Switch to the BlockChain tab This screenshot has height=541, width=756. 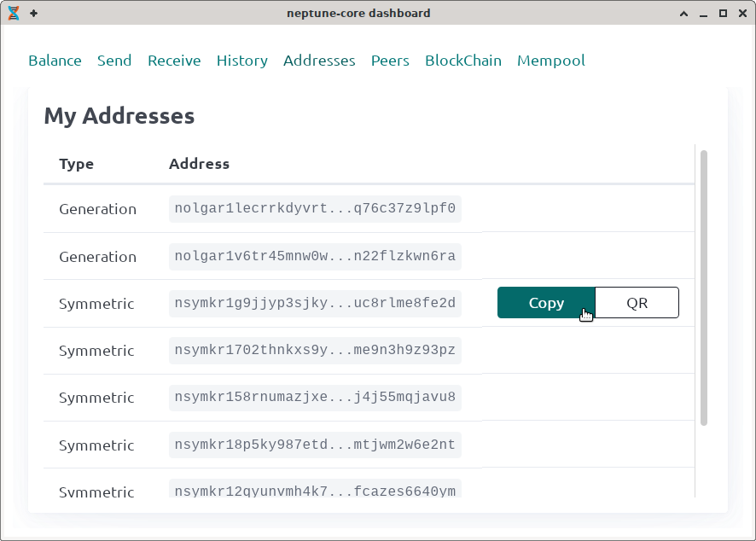[463, 61]
